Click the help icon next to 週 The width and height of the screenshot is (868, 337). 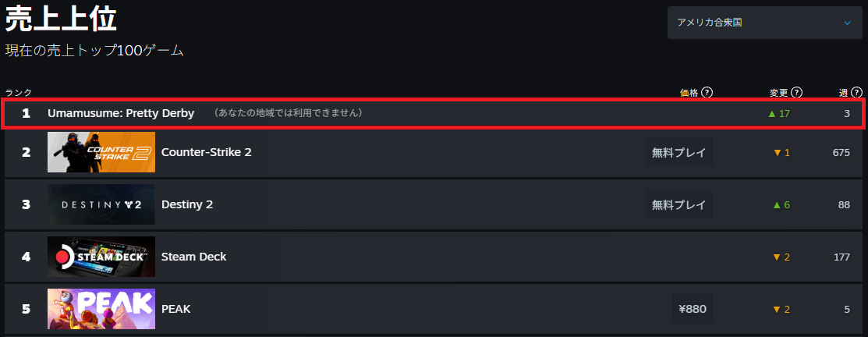856,92
